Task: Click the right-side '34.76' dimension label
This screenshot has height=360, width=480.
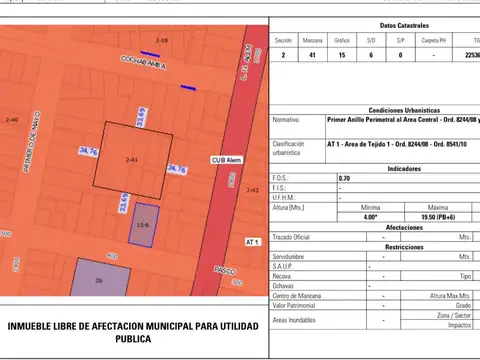Action: (177, 169)
